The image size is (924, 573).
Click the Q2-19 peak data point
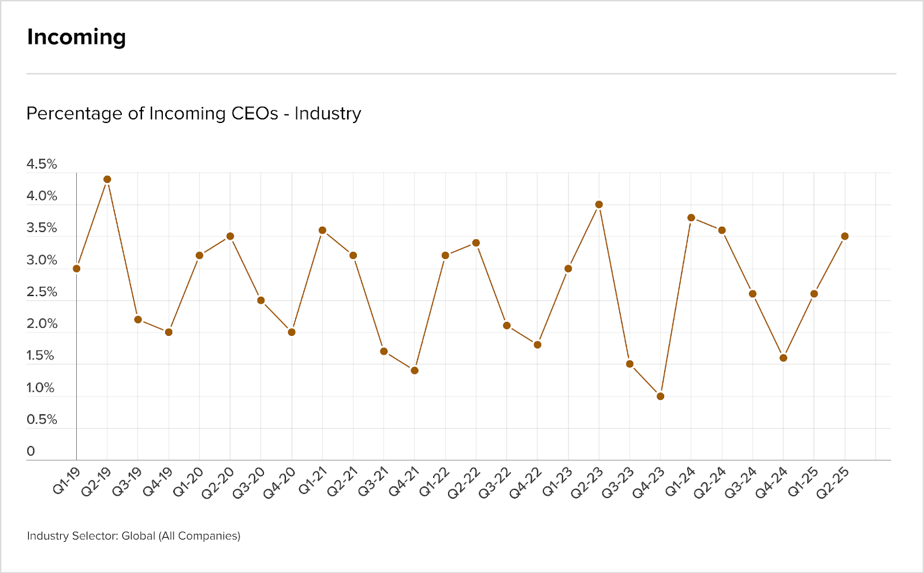pos(107,179)
